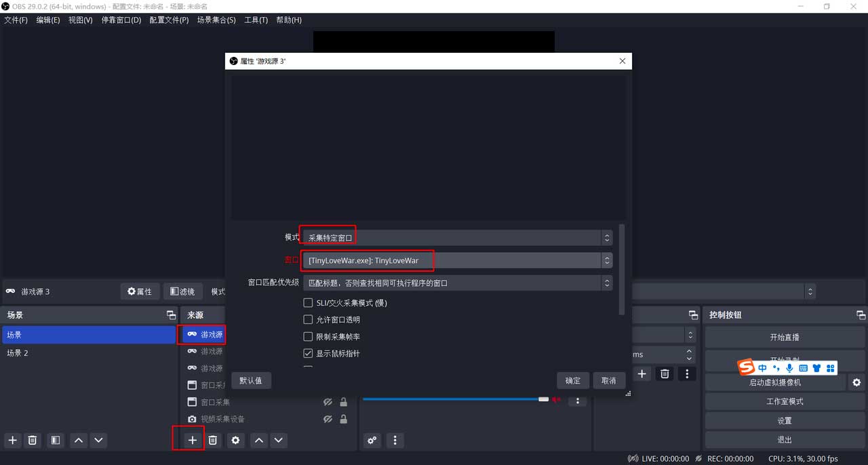
Task: Enable SLI/交火采集模式 checkbox
Action: point(308,303)
